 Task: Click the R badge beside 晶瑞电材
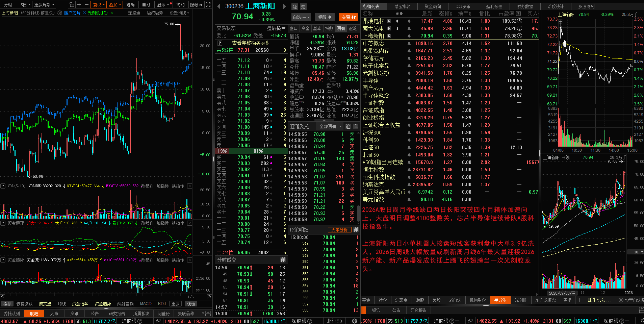[389, 21]
